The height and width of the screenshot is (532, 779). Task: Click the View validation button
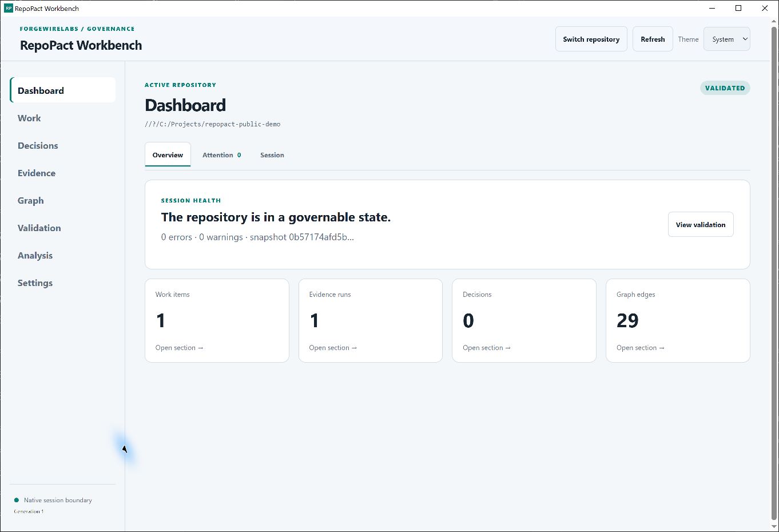701,224
